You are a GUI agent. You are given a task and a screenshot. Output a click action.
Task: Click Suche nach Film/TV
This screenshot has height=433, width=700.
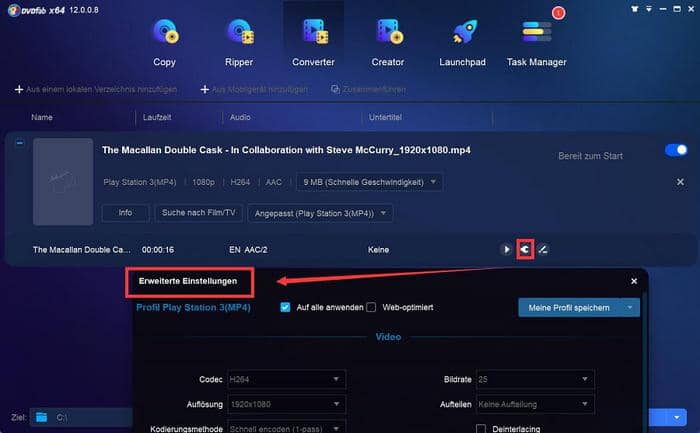(199, 213)
